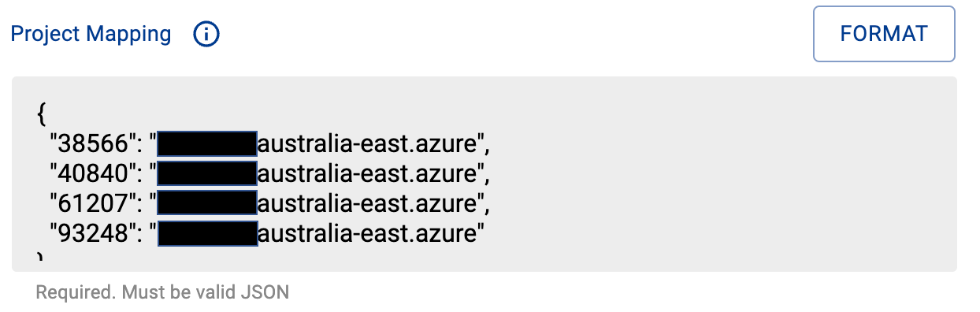The height and width of the screenshot is (312, 980).
Task: Place the cursor on the "61207" key
Action: click(x=90, y=204)
